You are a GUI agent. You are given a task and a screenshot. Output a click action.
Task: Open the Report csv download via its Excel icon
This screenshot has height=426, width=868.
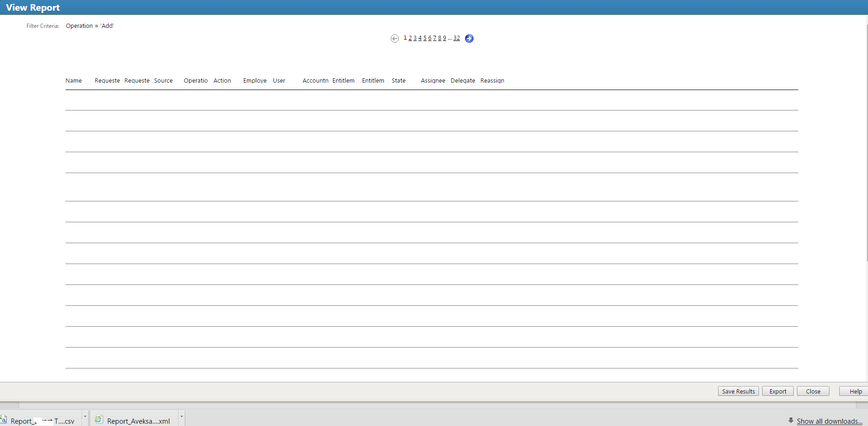coord(5,419)
